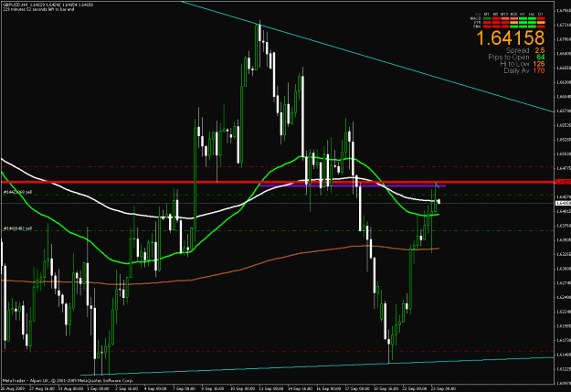
Task: Click the H1 timeframe column header
Action: pos(523,15)
